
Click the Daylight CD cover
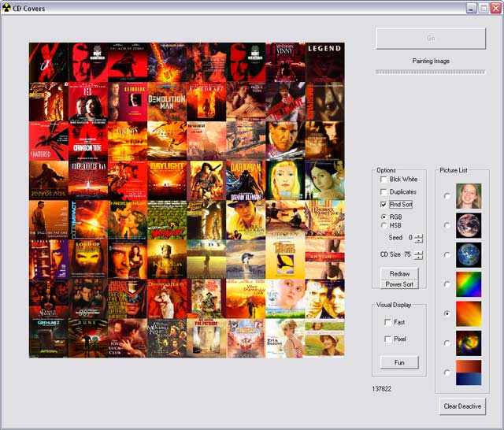pos(167,180)
